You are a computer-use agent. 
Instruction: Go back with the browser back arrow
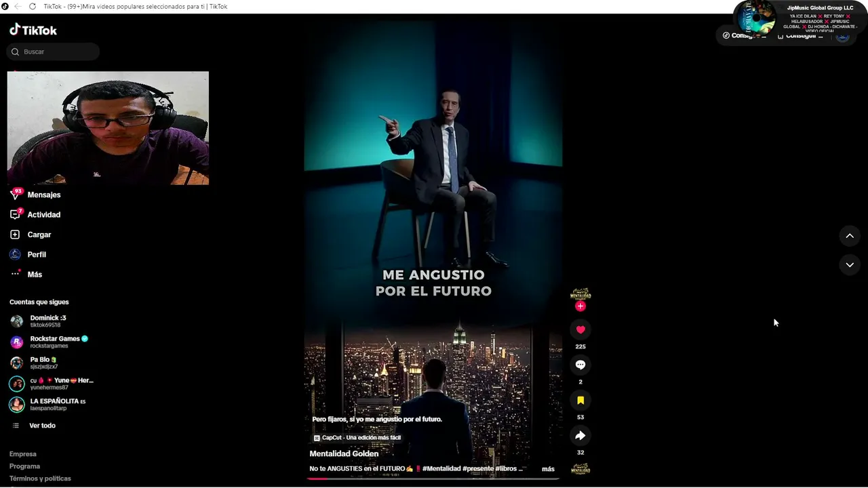pyautogui.click(x=17, y=6)
